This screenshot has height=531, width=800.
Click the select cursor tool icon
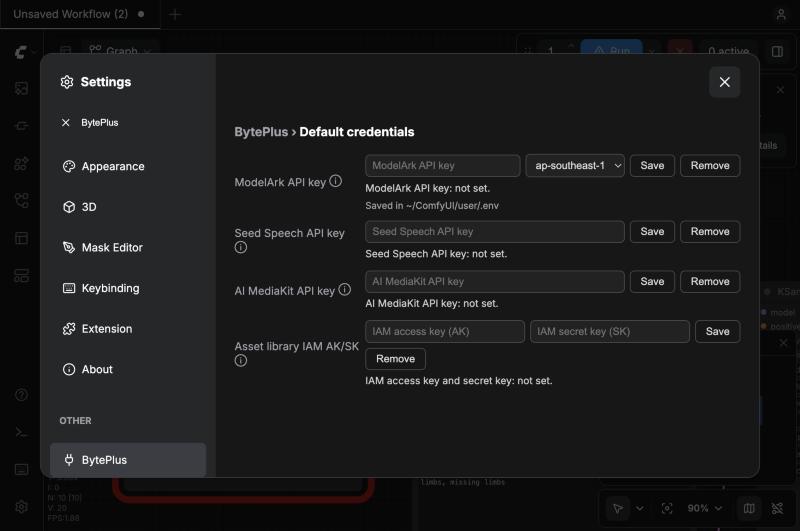[618, 508]
